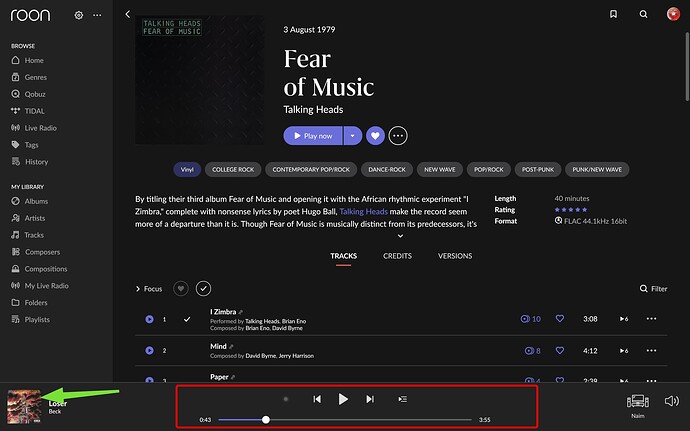This screenshot has height=431, width=690.
Task: Select the NEW WAVE genre tag
Action: click(440, 169)
